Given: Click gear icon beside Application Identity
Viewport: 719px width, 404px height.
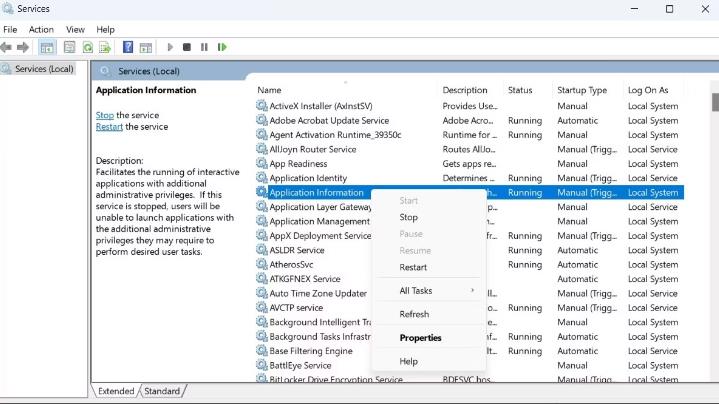Looking at the screenshot, I should 262,177.
